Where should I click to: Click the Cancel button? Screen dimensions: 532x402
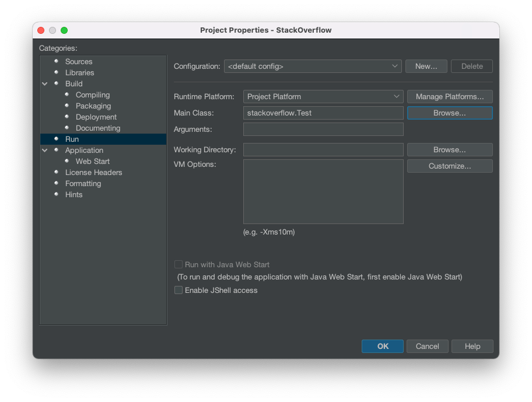428,347
